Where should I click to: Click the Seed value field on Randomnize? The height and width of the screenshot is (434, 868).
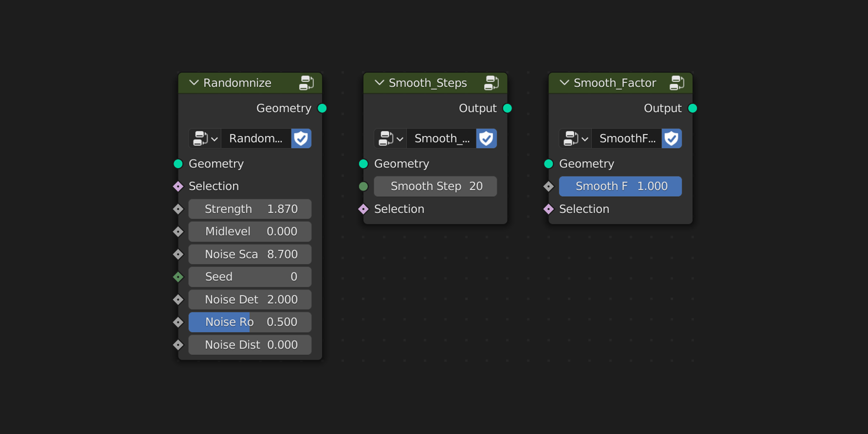250,276
